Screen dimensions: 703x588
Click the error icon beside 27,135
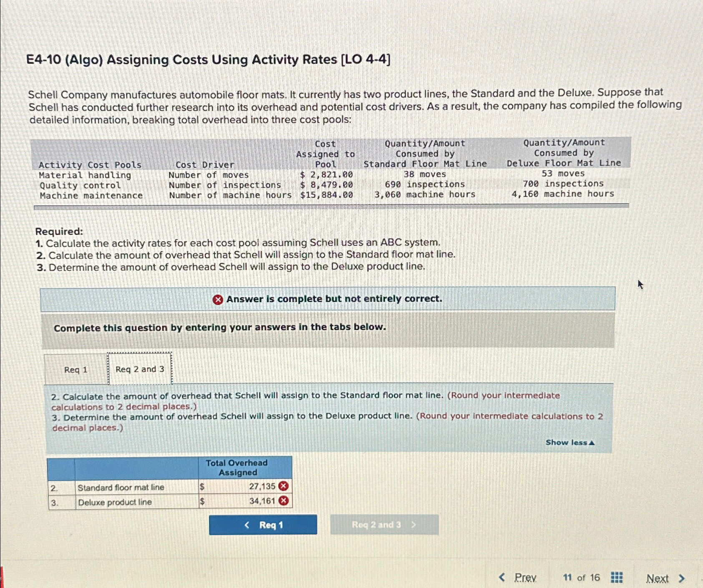click(x=283, y=486)
